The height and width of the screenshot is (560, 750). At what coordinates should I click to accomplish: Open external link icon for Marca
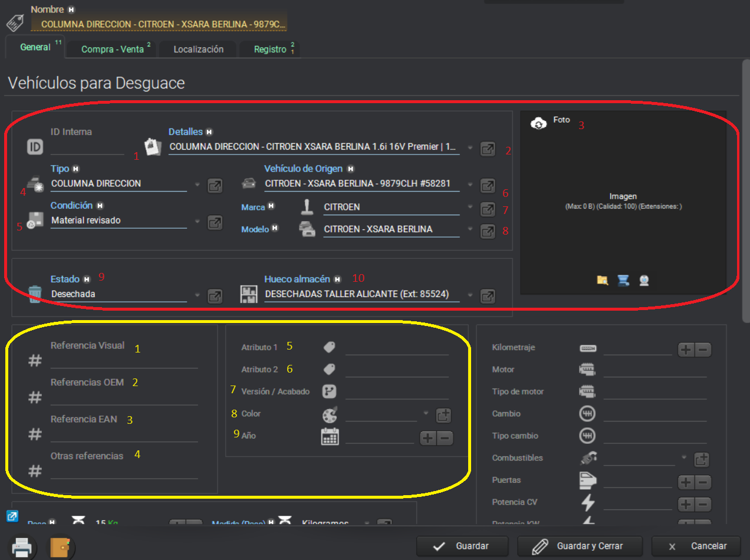(488, 209)
